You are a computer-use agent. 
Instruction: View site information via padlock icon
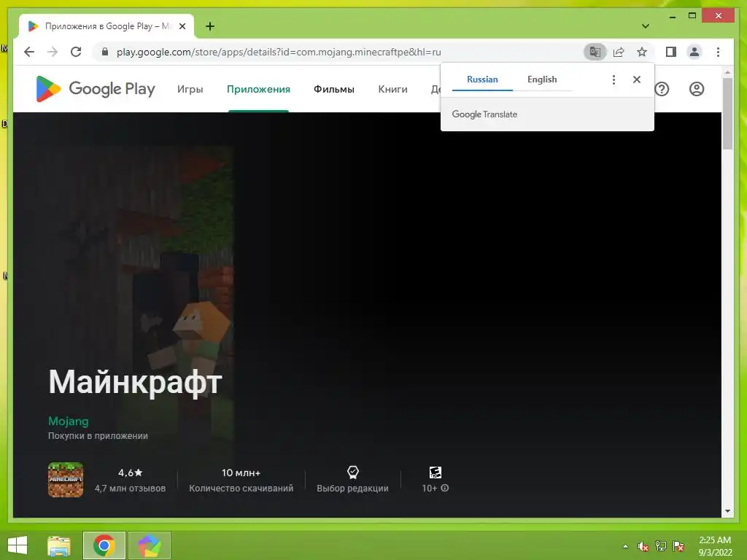click(x=105, y=52)
